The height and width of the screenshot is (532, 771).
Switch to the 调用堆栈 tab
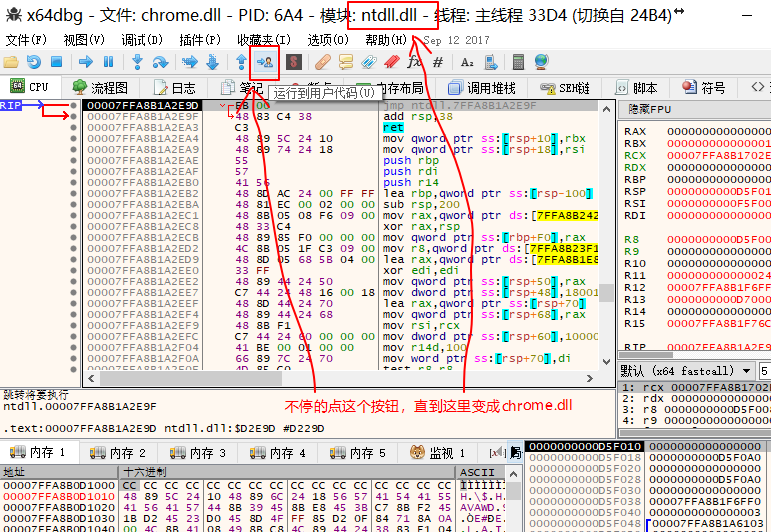tap(482, 88)
